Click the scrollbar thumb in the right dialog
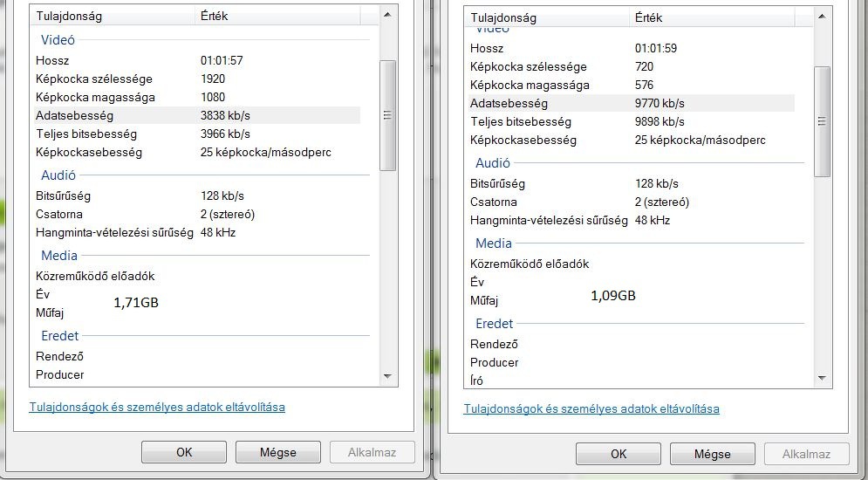868x480 pixels. [x=822, y=120]
